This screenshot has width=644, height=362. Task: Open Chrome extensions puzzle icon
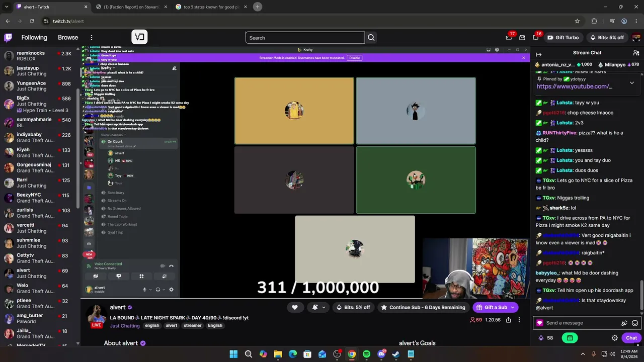[594, 21]
